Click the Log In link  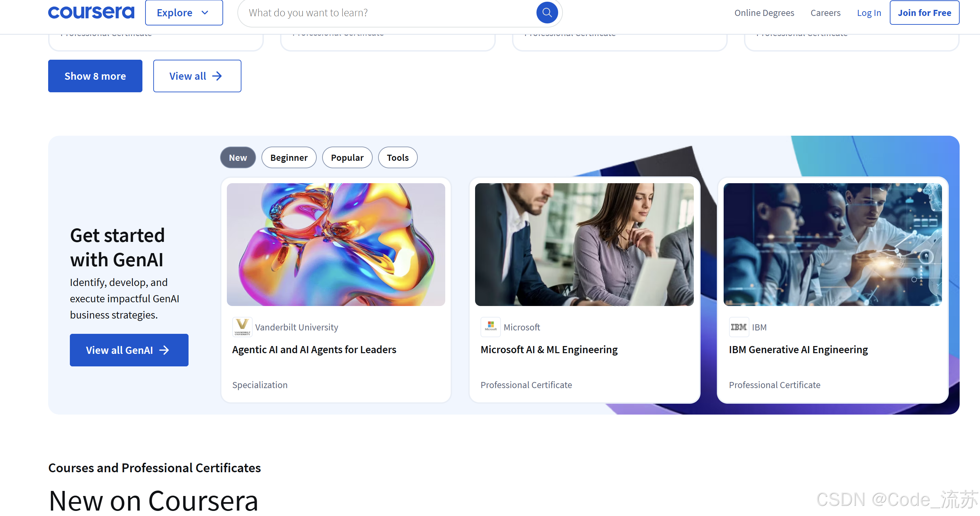(868, 13)
